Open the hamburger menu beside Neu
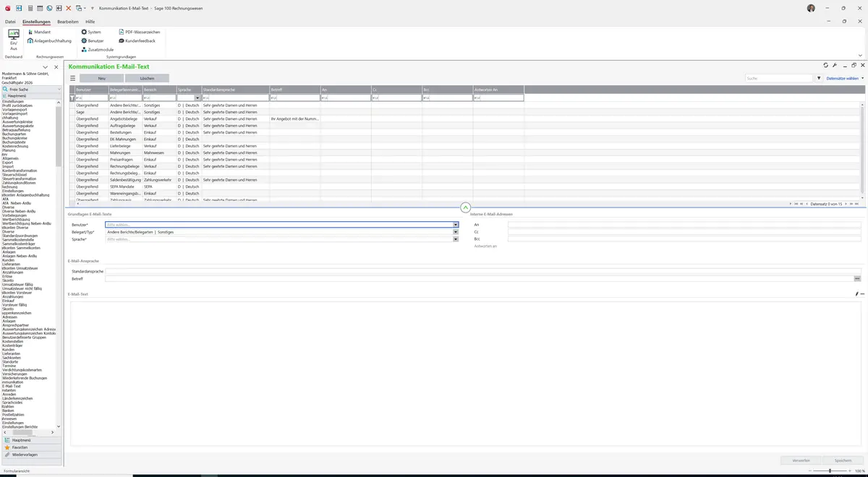The height and width of the screenshot is (477, 868). (72, 78)
